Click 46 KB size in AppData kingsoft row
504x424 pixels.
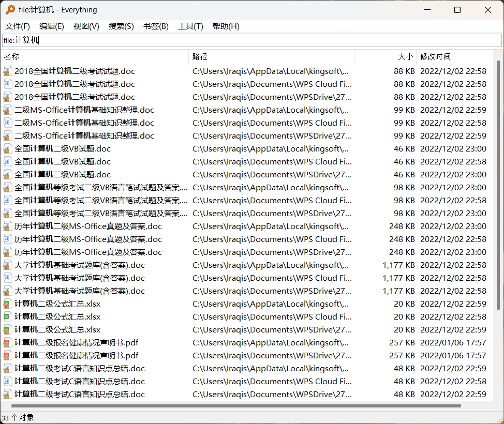pos(404,149)
